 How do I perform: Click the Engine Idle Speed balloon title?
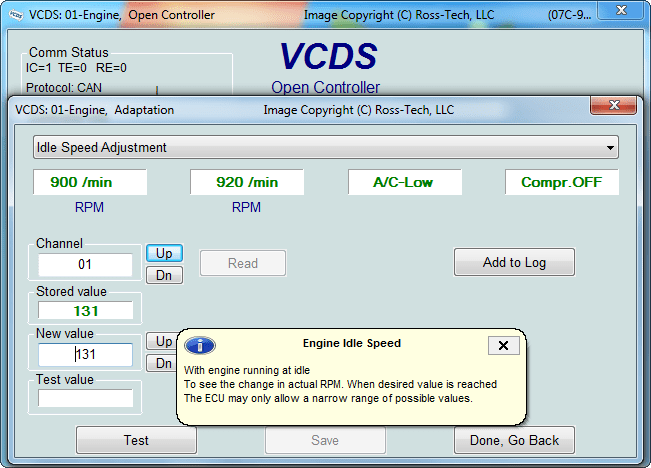pos(352,343)
